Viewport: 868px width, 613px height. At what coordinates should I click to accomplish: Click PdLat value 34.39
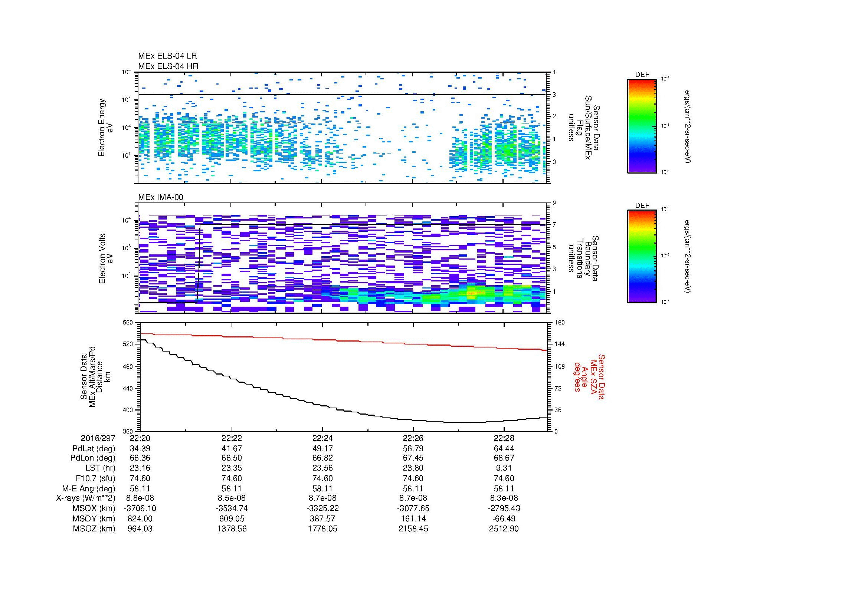click(140, 449)
